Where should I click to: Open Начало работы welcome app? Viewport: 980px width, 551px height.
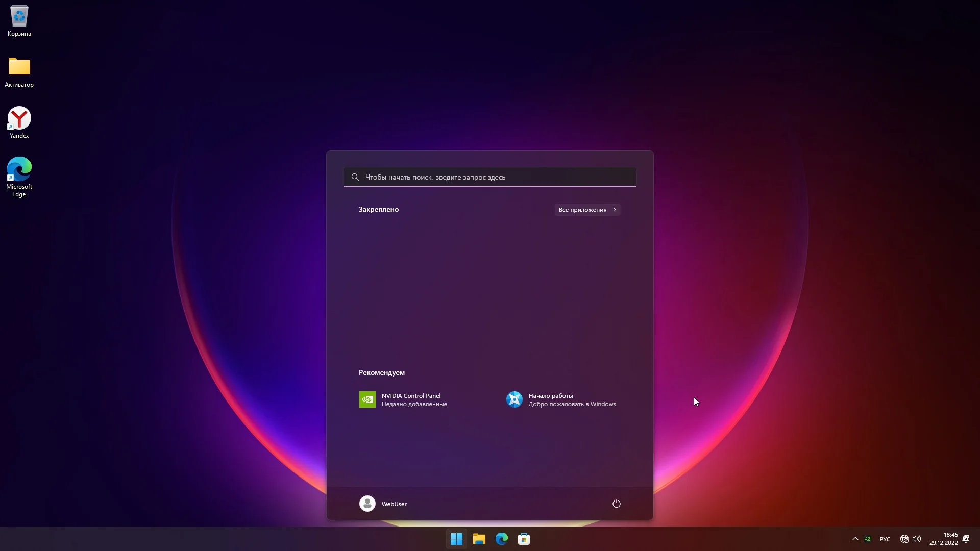pyautogui.click(x=561, y=399)
